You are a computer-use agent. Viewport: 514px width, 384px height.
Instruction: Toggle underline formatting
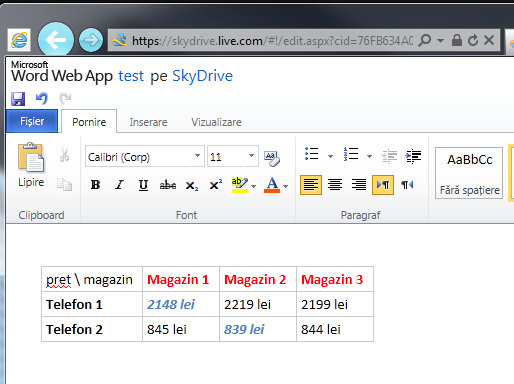[143, 185]
